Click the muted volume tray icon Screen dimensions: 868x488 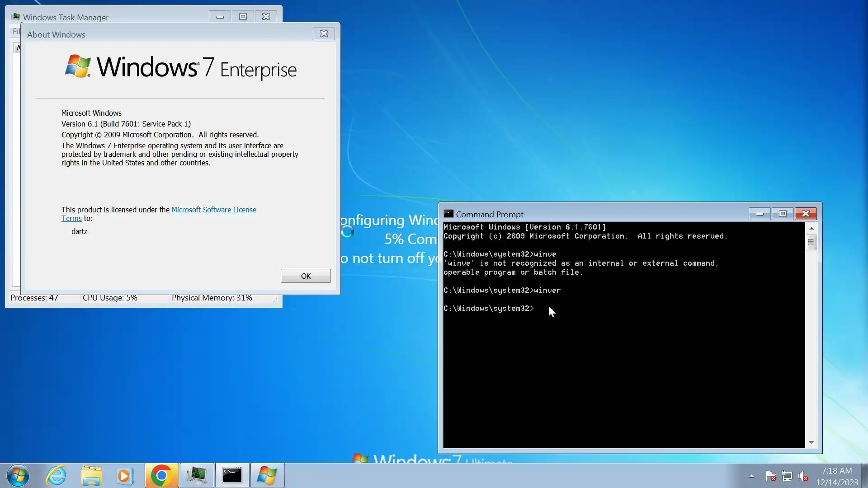[x=803, y=476]
